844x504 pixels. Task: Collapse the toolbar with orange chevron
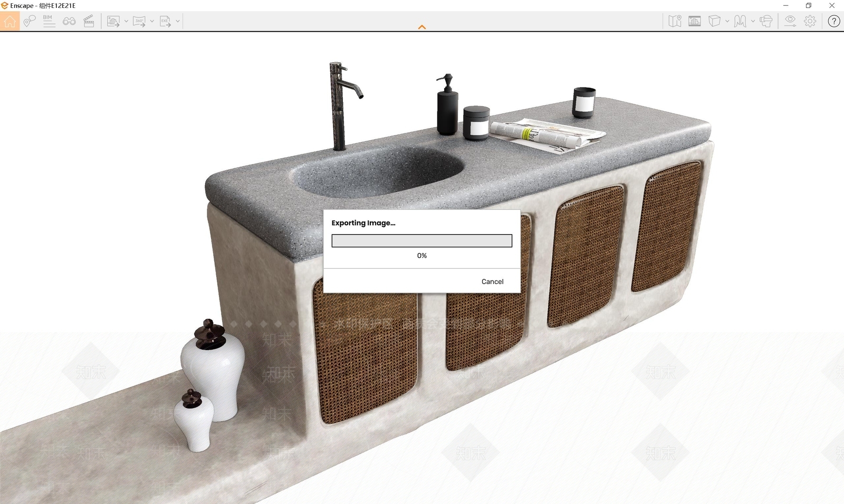(422, 27)
